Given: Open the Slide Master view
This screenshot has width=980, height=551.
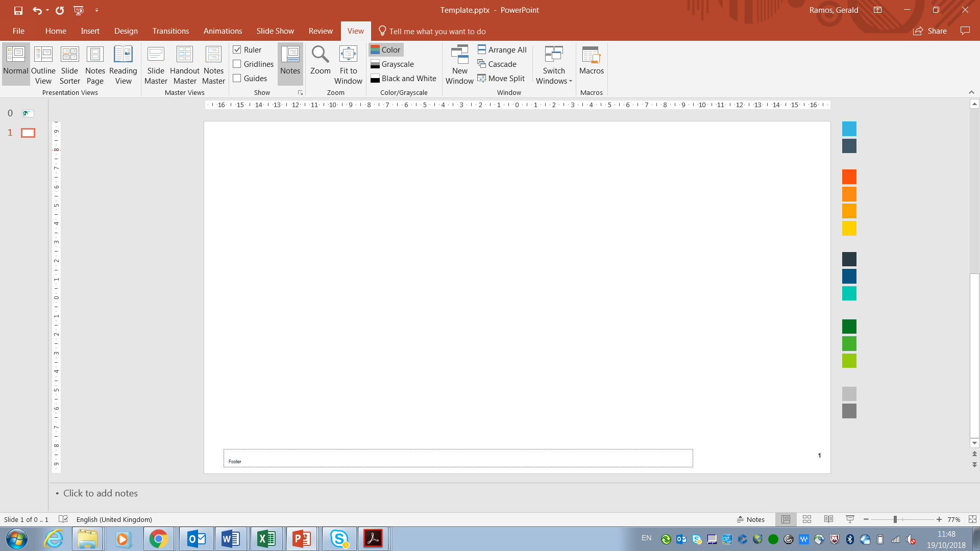Looking at the screenshot, I should [x=156, y=64].
